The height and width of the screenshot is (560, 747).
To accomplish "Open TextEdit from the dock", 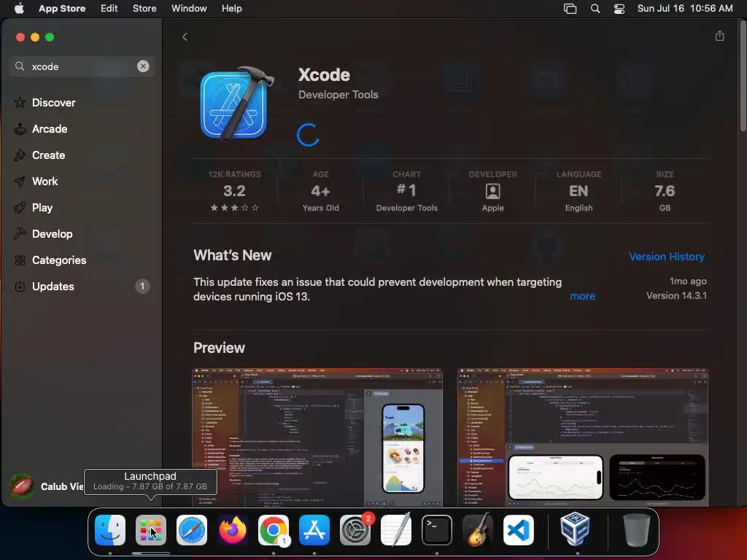I will 396,530.
